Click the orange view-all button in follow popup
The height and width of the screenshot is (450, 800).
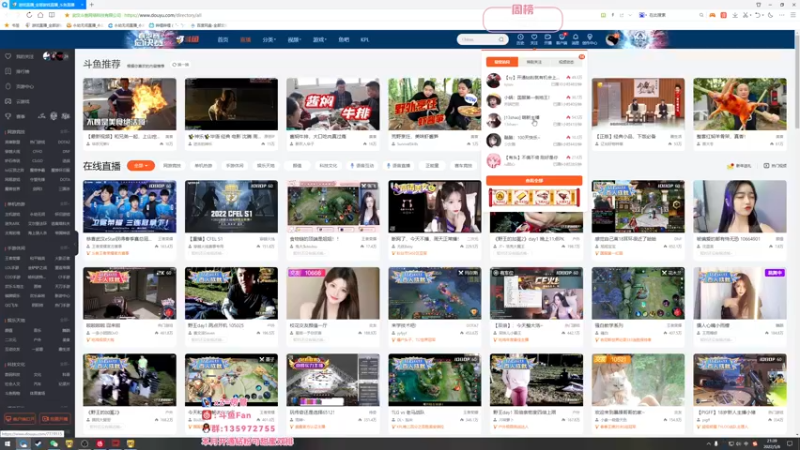[x=534, y=181]
